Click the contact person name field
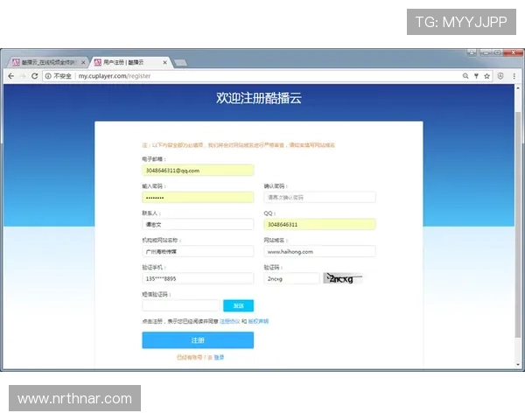This screenshot has height=420, width=525. (198, 224)
